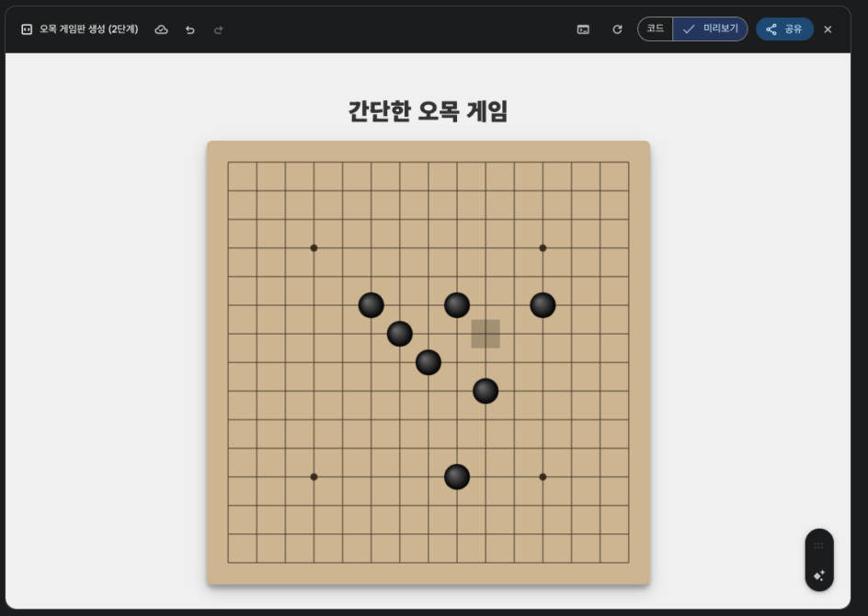
Task: Switch to the 미리보기 tab
Action: pyautogui.click(x=710, y=29)
